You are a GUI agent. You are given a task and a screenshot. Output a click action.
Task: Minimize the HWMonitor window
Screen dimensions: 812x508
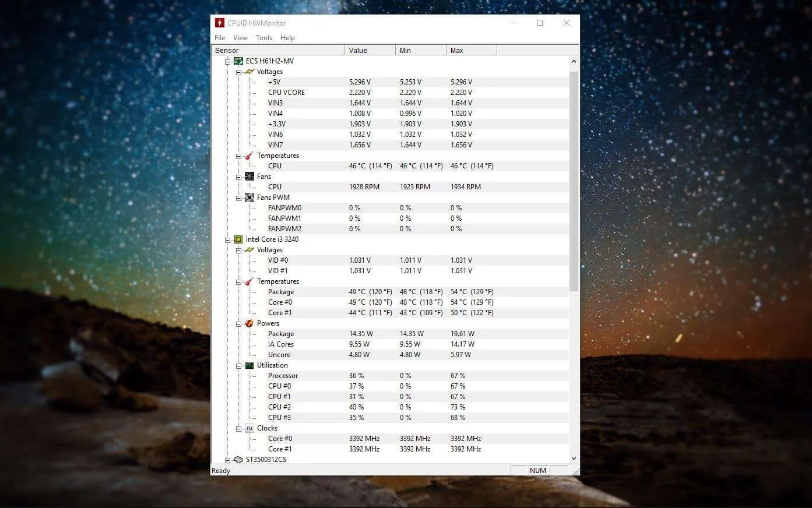[x=514, y=23]
